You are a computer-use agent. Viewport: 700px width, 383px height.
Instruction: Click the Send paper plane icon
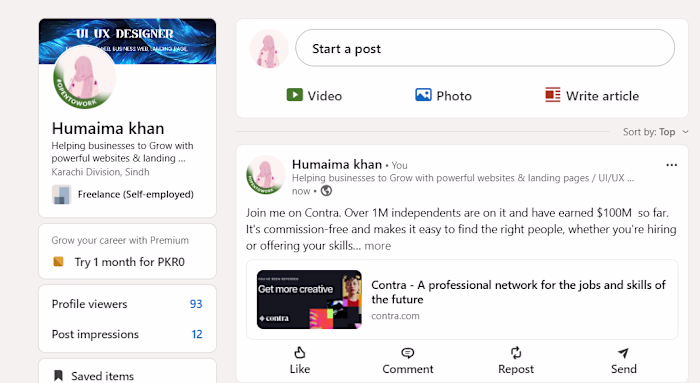[623, 353]
